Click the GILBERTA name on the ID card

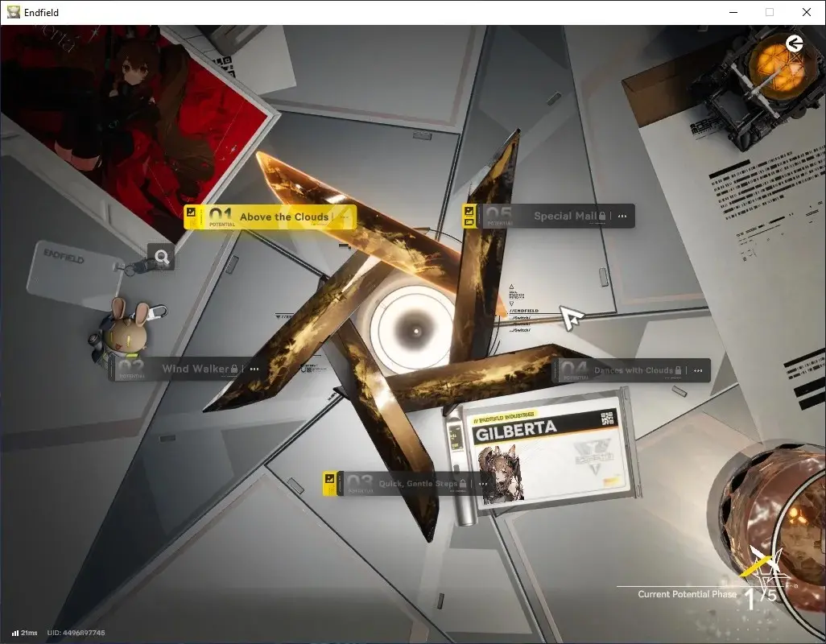click(x=516, y=431)
